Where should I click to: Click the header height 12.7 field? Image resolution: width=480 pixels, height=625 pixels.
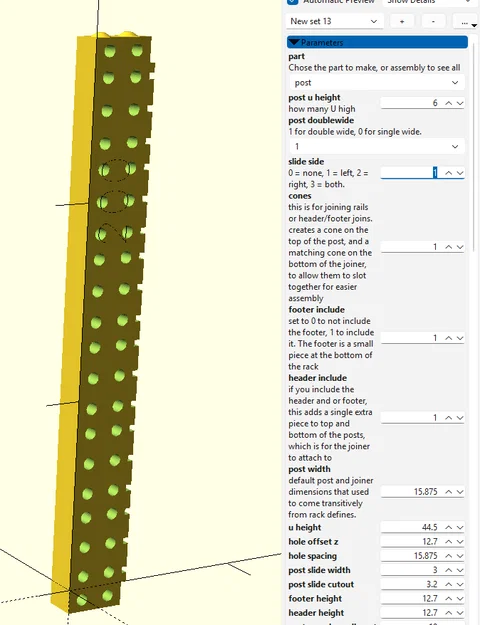[x=411, y=613]
